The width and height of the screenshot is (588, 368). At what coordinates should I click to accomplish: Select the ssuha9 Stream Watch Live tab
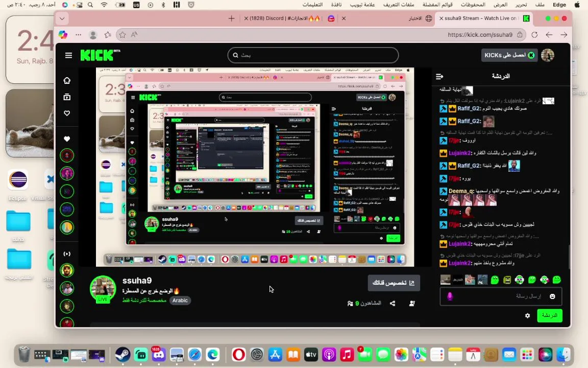[x=484, y=18]
